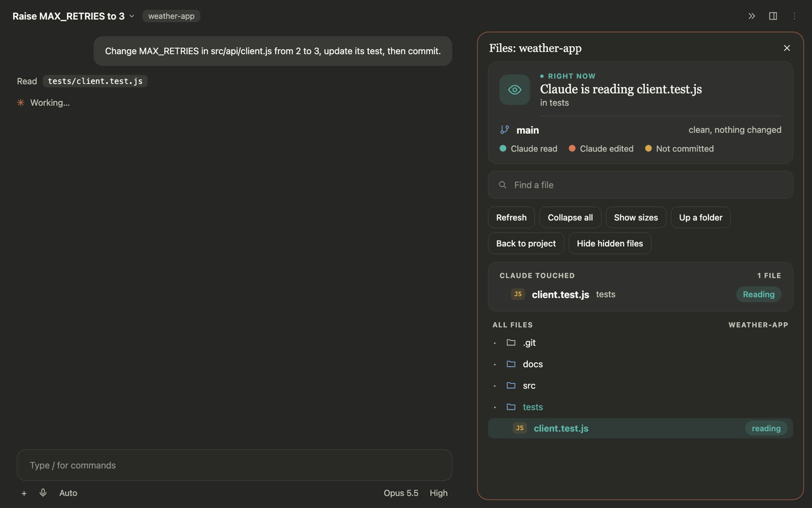This screenshot has width=812, height=508.
Task: Click the Find a file search field
Action: click(640, 185)
